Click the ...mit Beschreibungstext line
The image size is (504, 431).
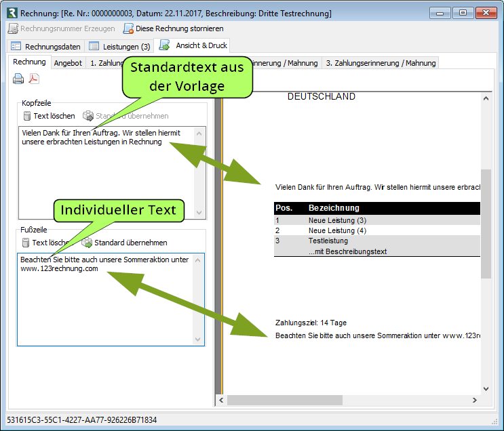tap(347, 251)
